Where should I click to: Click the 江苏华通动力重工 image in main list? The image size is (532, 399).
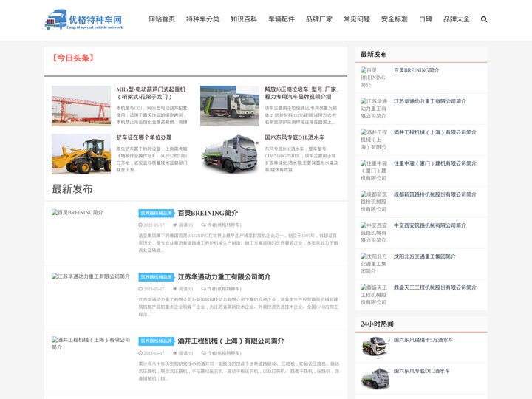(x=91, y=276)
